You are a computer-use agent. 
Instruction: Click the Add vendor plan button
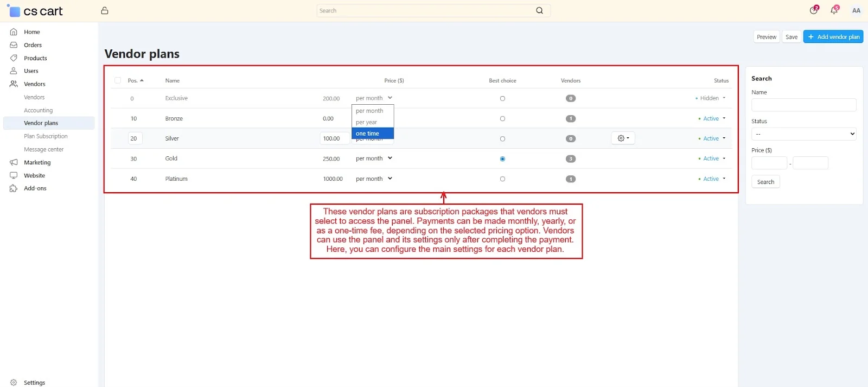[833, 37]
